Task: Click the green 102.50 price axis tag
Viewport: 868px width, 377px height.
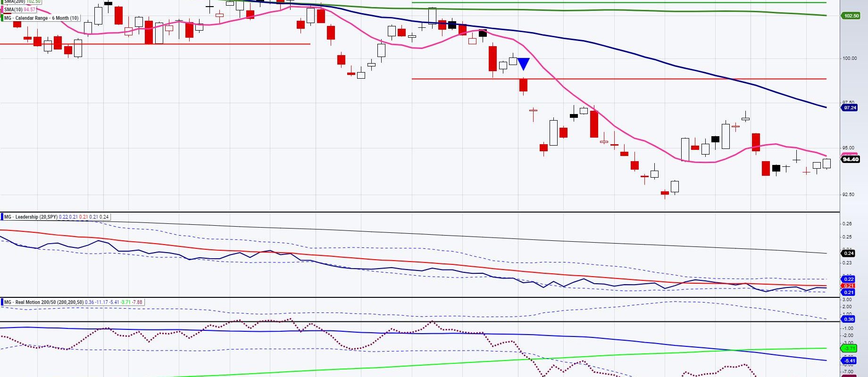Action: [851, 16]
